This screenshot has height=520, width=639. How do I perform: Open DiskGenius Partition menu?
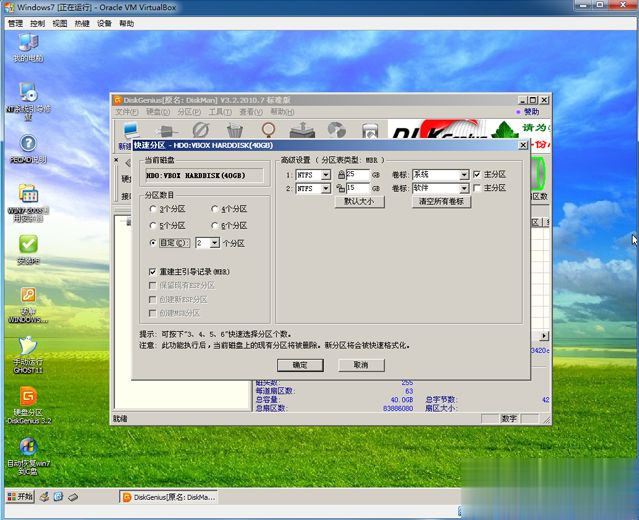coord(189,112)
